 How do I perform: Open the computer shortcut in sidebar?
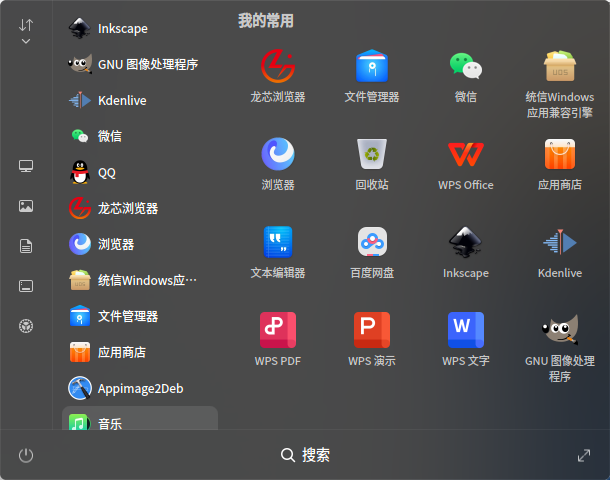(26, 166)
